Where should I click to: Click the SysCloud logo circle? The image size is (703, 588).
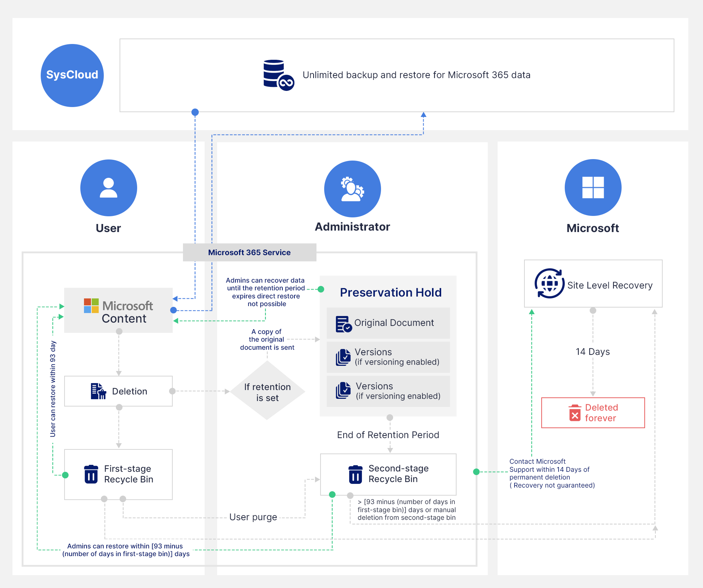(x=72, y=76)
